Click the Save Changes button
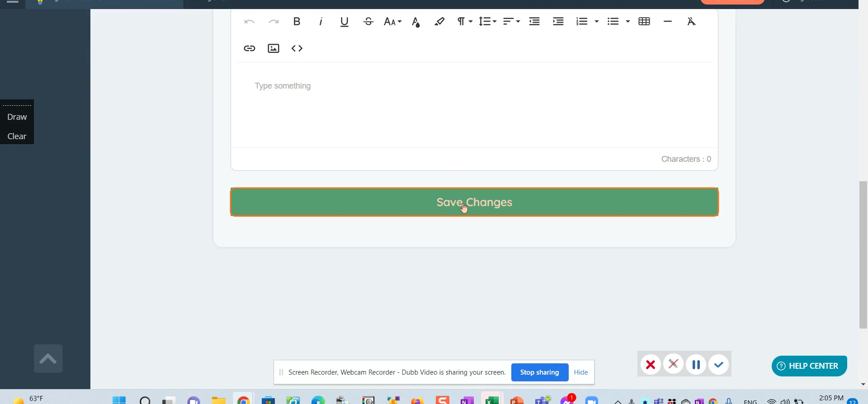This screenshot has width=868, height=404. click(x=474, y=202)
